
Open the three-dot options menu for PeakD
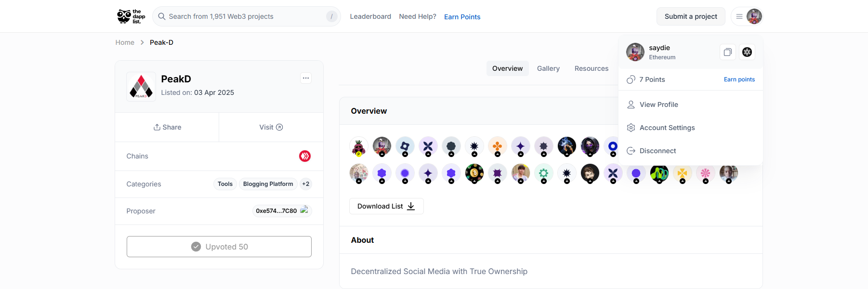coord(306,78)
